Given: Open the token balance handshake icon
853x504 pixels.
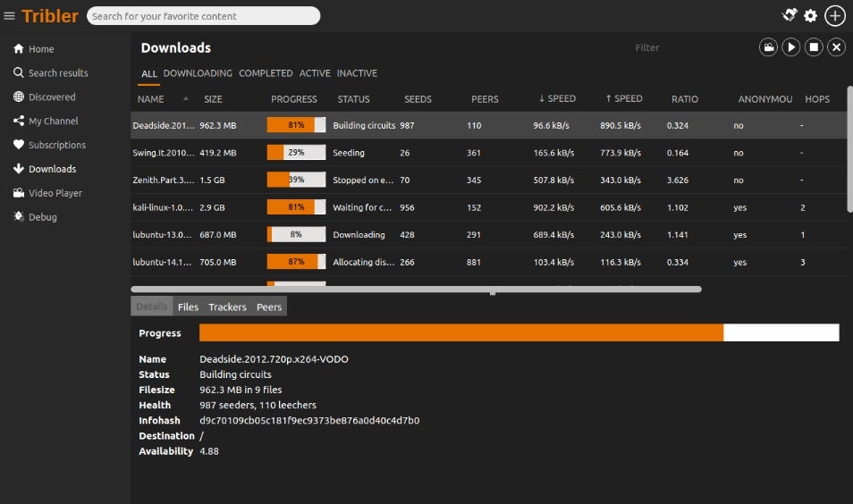Looking at the screenshot, I should point(789,15).
